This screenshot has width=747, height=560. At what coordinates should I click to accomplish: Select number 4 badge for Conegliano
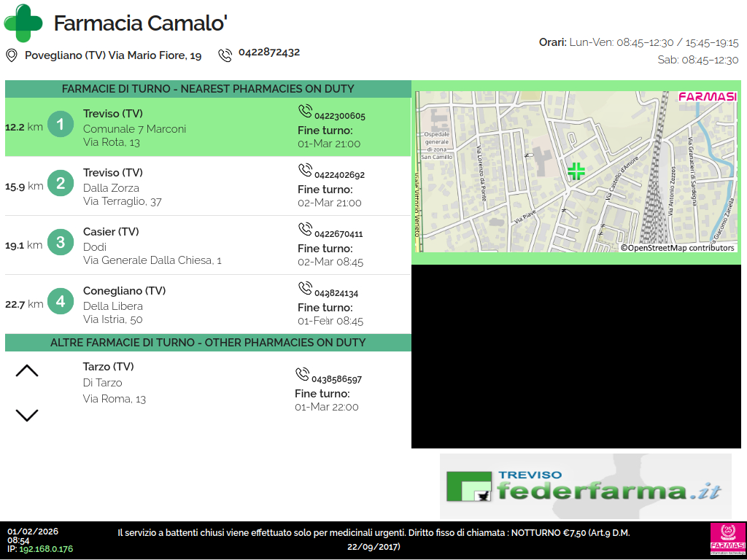coord(61,302)
